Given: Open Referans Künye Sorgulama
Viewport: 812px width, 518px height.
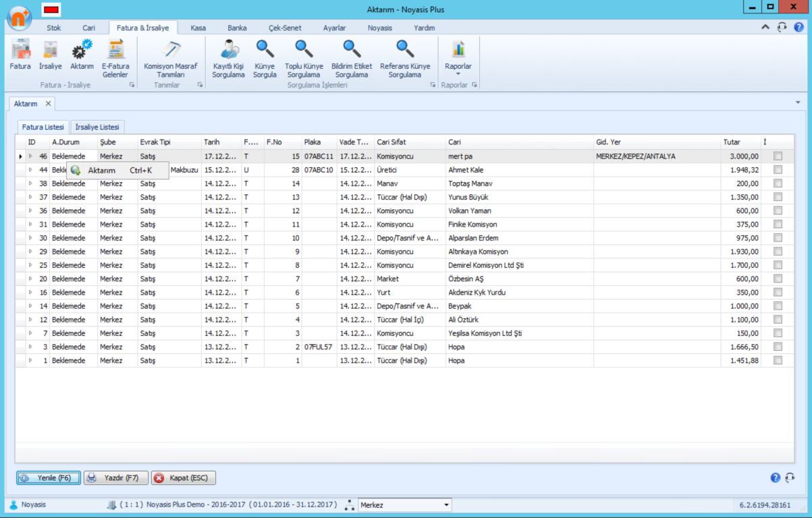Looking at the screenshot, I should 405,59.
